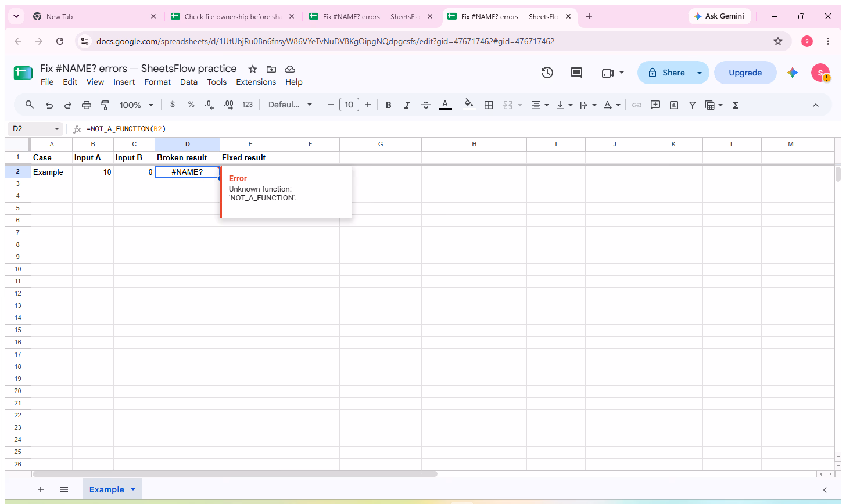Undo the last action
Image resolution: width=846 pixels, height=504 pixels.
pos(49,105)
